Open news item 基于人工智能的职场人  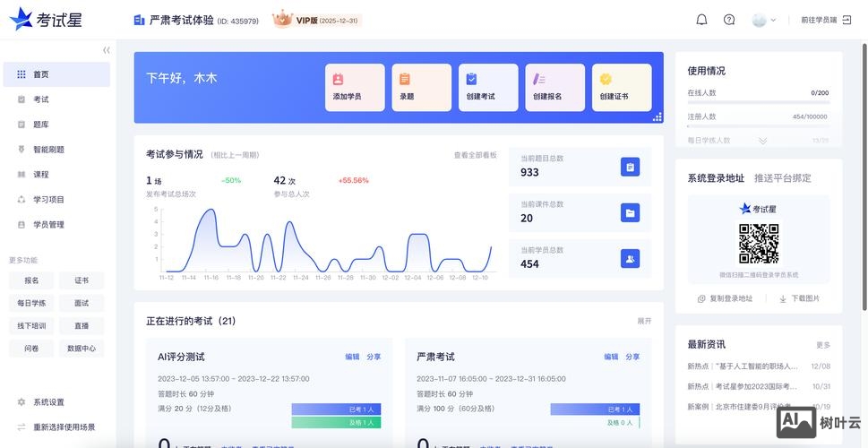point(759,366)
